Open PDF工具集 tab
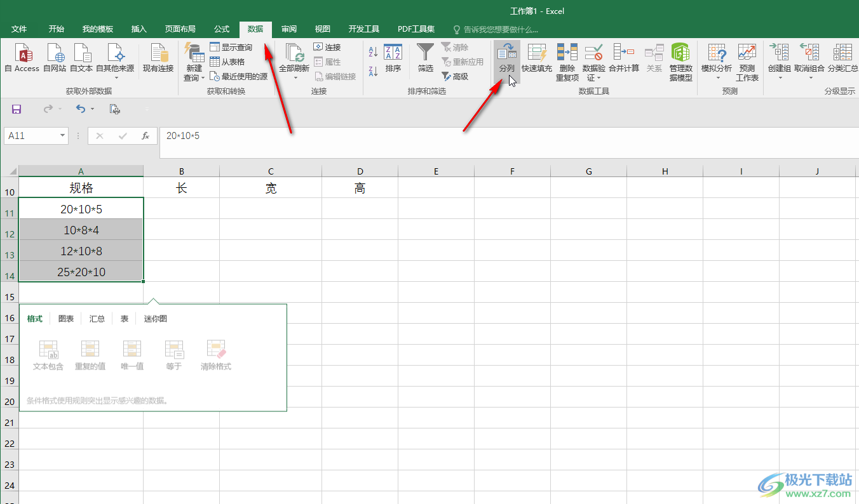Viewport: 859px width, 504px height. coord(416,29)
